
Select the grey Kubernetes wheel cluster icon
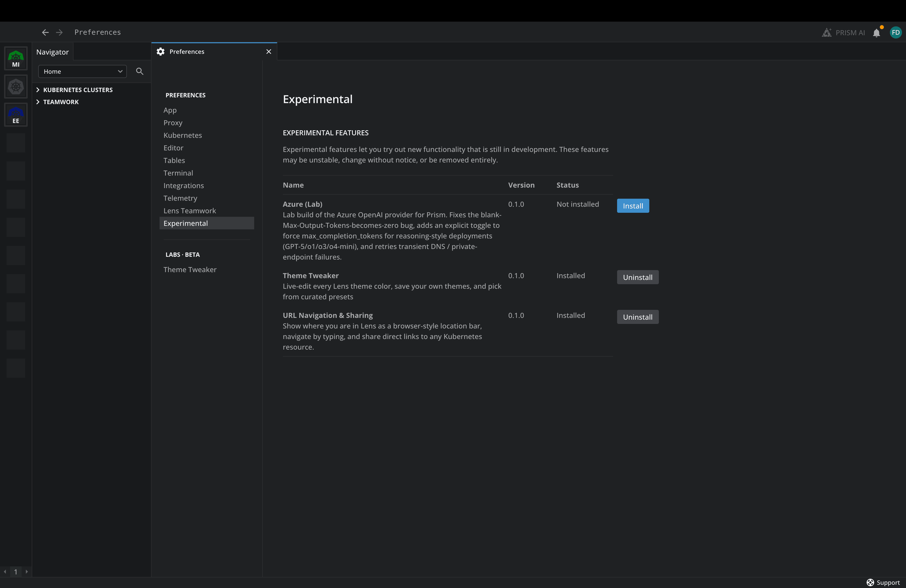(16, 87)
